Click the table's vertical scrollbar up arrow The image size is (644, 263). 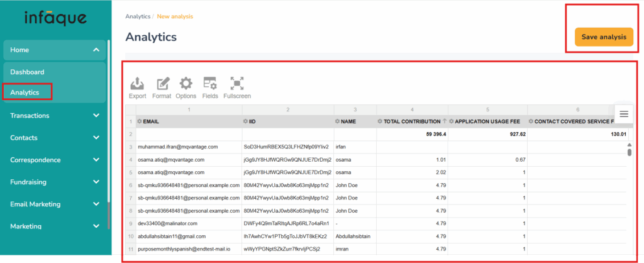(629, 145)
